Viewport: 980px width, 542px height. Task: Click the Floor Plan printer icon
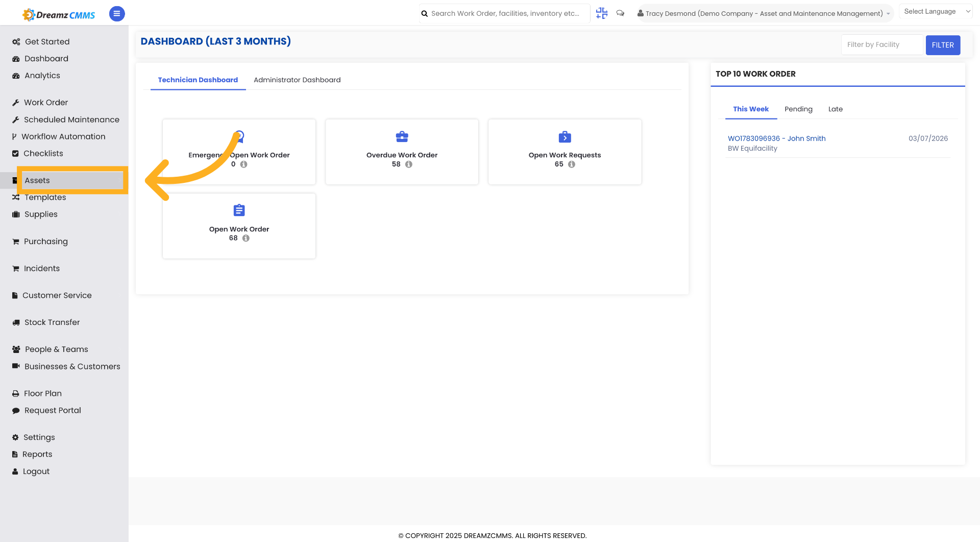tap(16, 394)
